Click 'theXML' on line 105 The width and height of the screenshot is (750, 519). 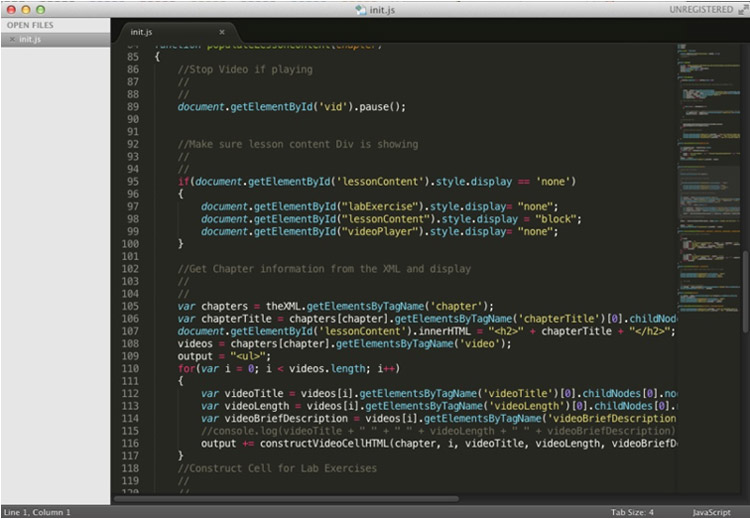pos(283,306)
